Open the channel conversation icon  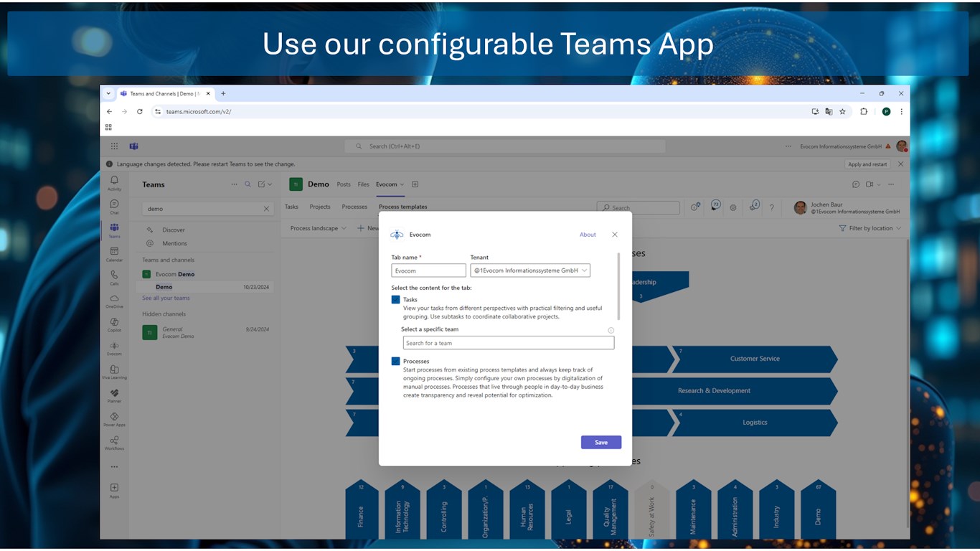pos(856,184)
